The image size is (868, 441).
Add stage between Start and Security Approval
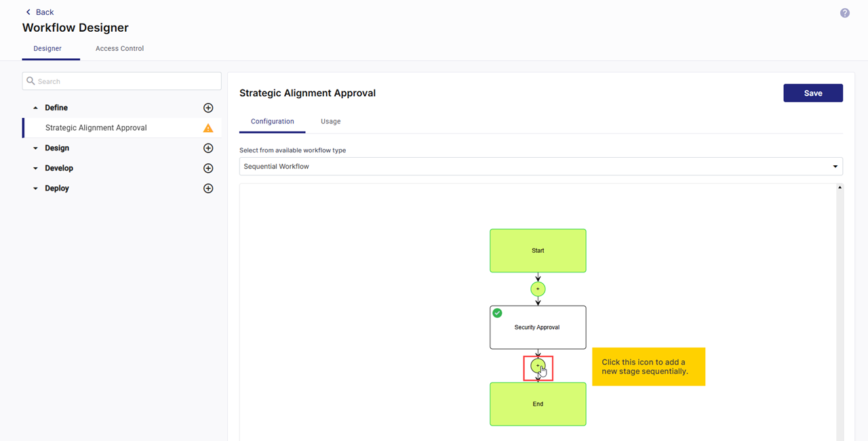538,289
